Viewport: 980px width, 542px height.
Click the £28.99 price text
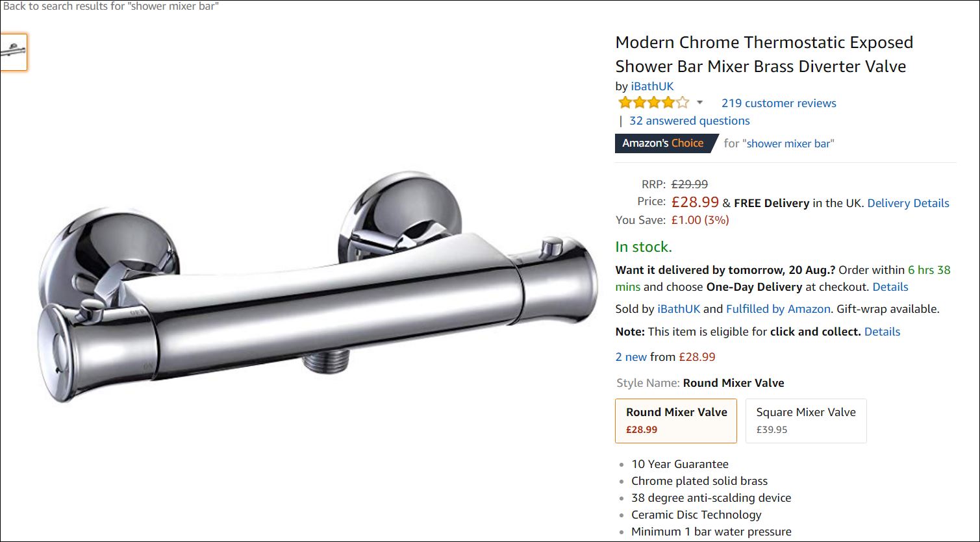[695, 203]
